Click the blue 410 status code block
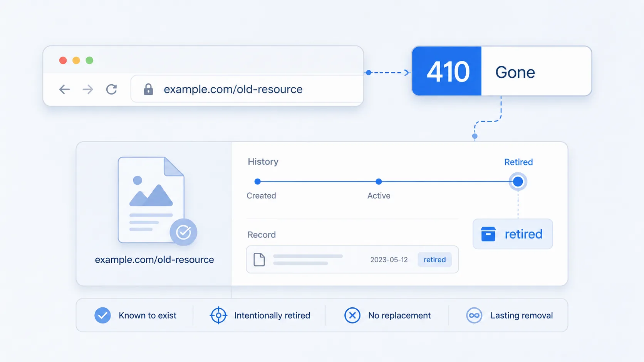Screen dimensions: 644x362 tap(447, 71)
